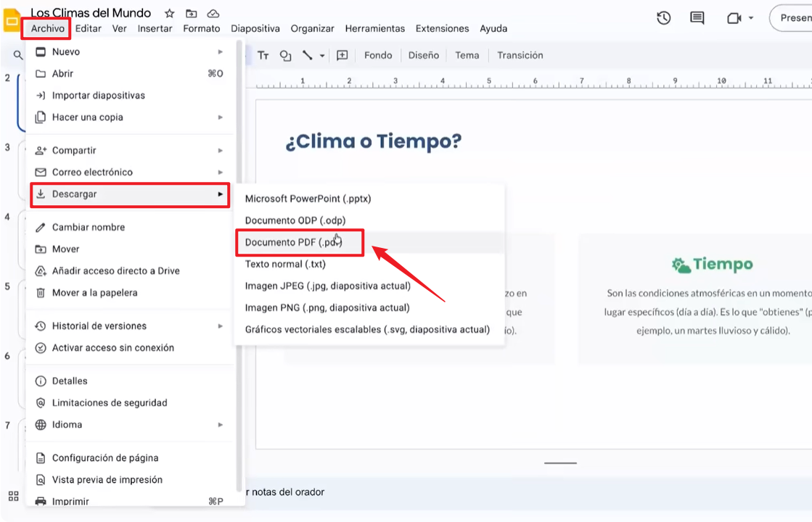Select Documento PDF in the Descargar submenu

299,242
